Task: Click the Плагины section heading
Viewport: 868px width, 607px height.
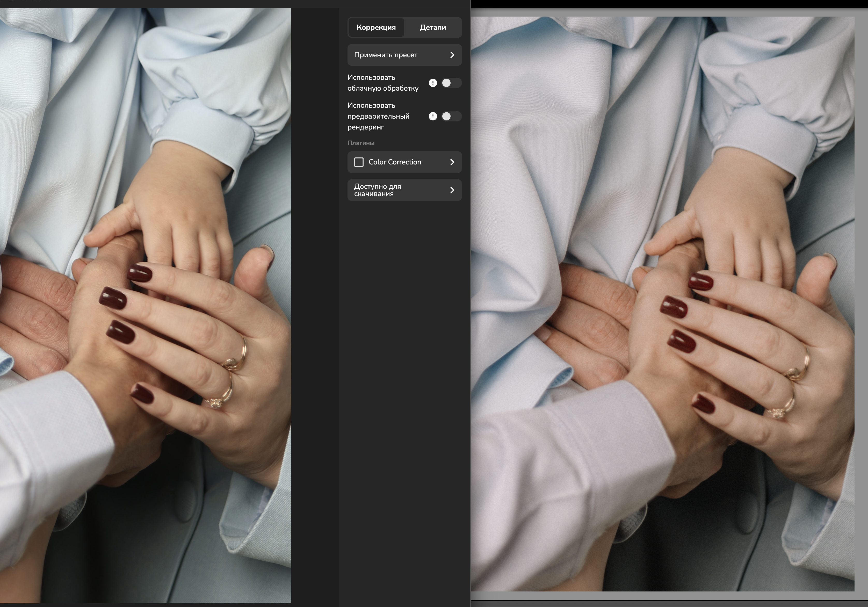Action: point(361,143)
